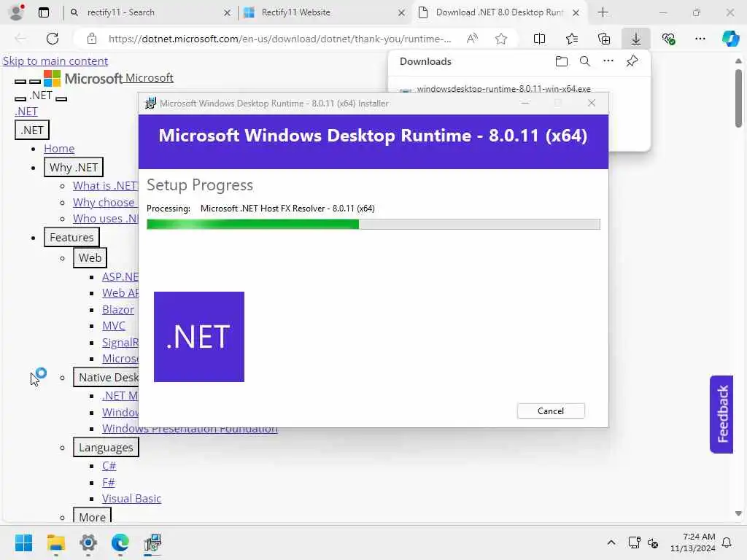Open Settings gear in taskbar
This screenshot has width=747, height=560.
click(88, 542)
